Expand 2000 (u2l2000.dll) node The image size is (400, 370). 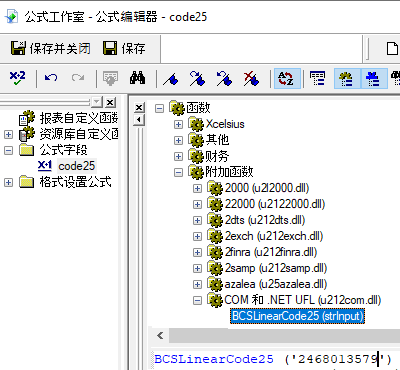pos(197,188)
